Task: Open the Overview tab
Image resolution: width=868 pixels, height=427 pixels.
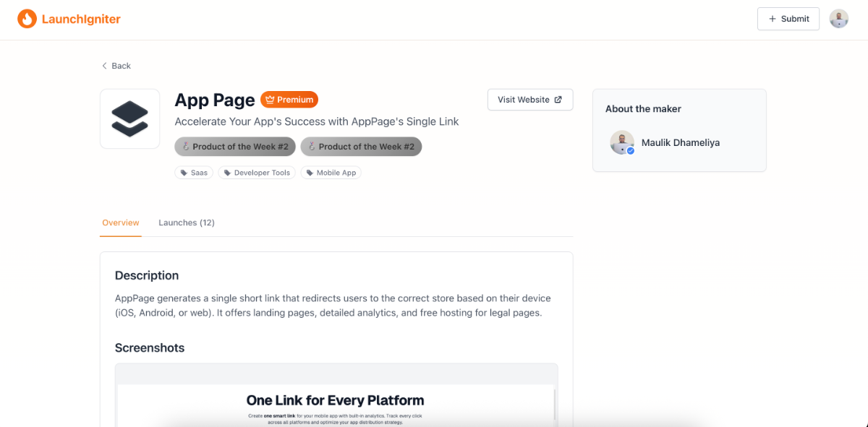Action: tap(120, 223)
